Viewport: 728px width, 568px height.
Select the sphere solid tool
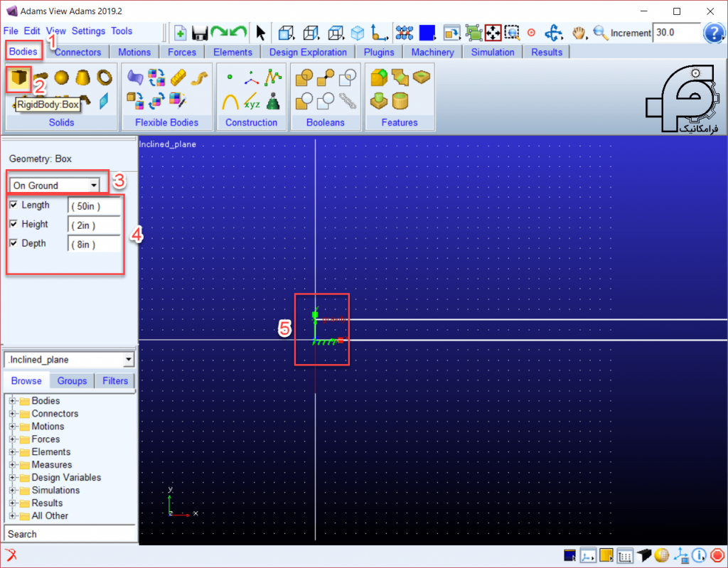click(61, 77)
